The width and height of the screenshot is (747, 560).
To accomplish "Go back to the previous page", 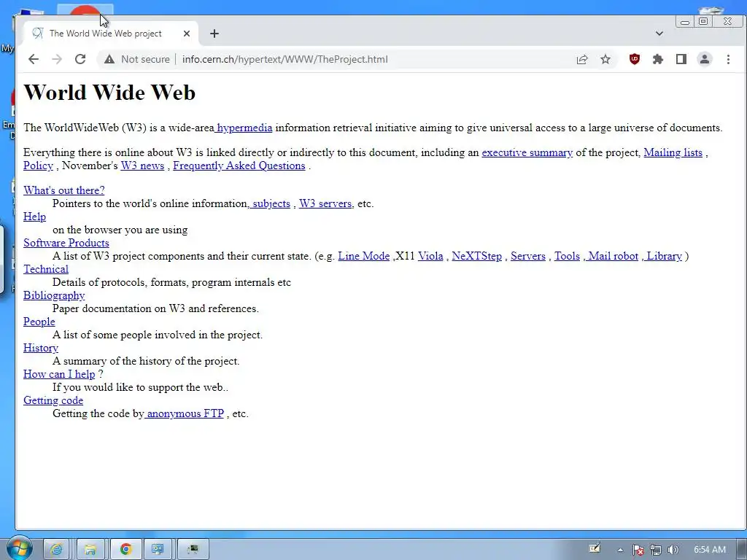I will coord(34,59).
